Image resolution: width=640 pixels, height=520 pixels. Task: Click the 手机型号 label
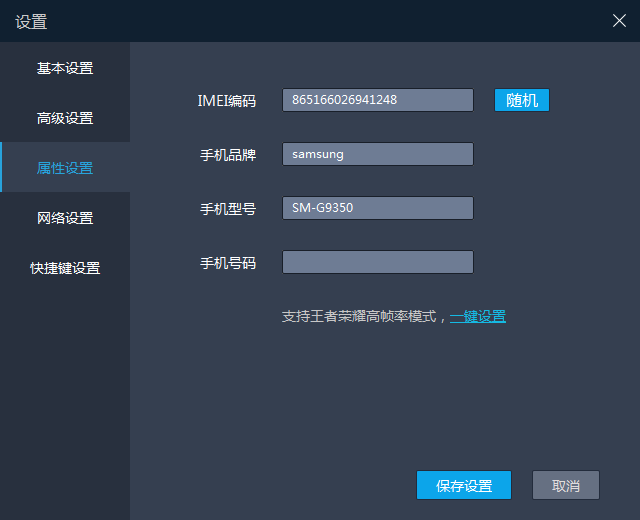[228, 209]
